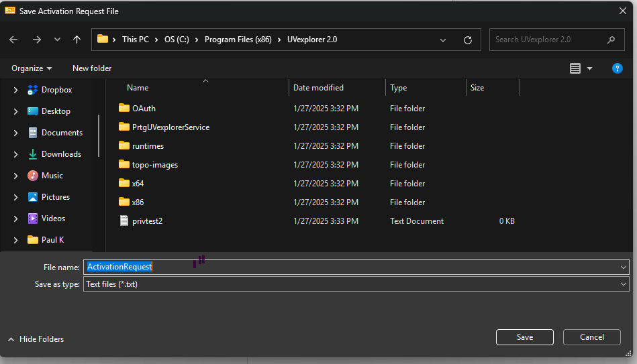Sort by Type column header
Viewport: 637px width, 364px height.
(398, 88)
